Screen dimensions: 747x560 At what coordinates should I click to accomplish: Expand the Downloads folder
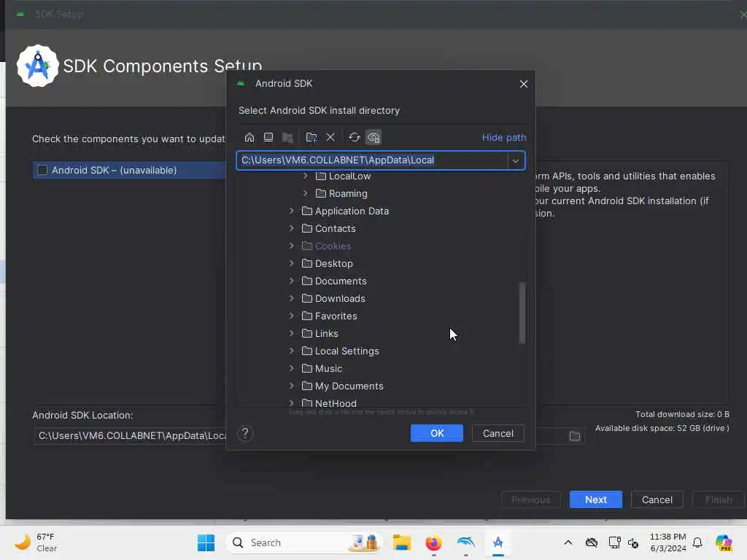[x=292, y=298]
